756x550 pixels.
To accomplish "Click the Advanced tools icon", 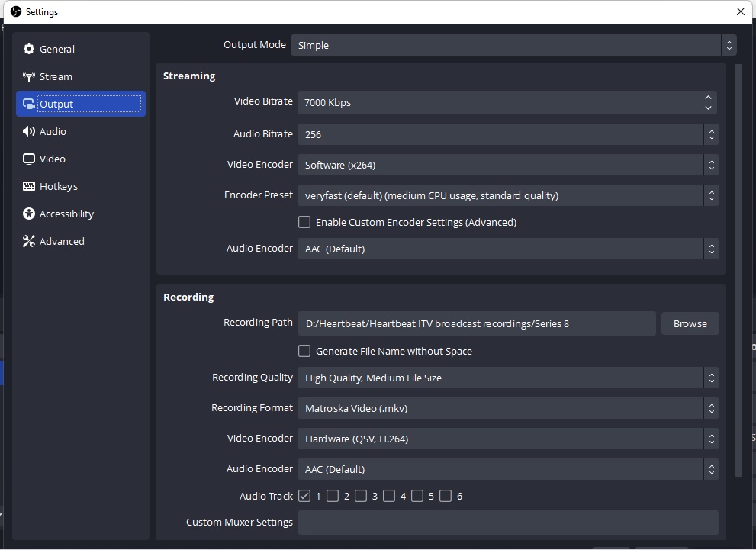I will pos(29,242).
